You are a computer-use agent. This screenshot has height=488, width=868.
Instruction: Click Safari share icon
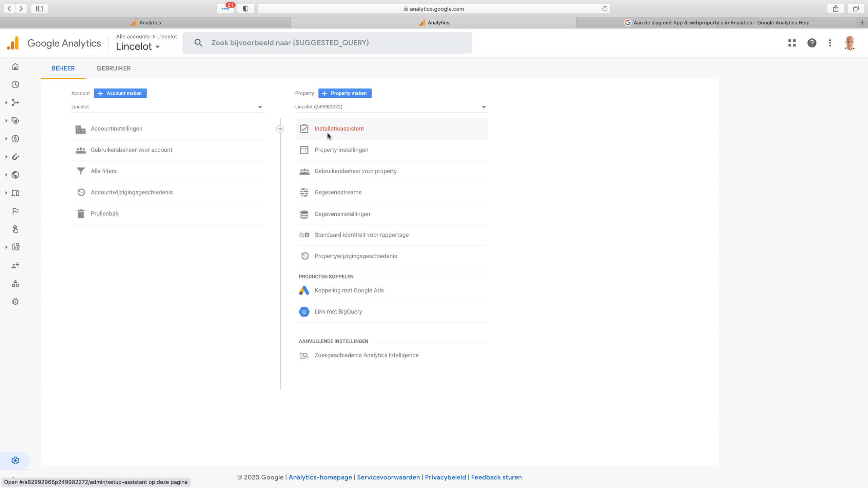coord(835,8)
